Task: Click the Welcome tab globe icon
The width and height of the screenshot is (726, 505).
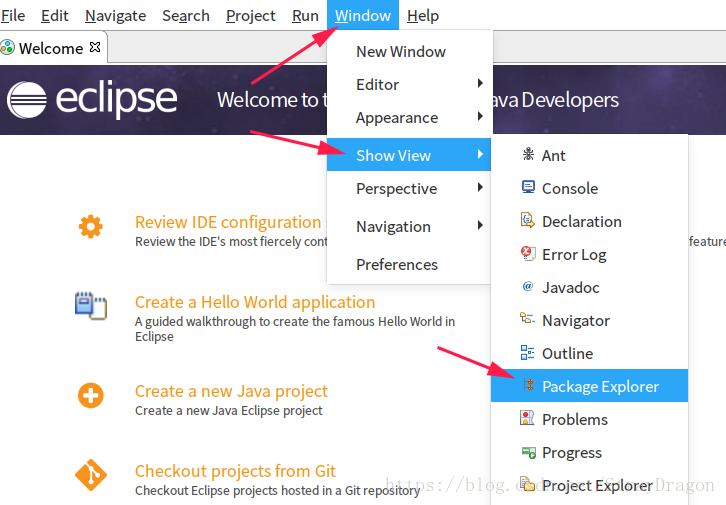Action: (7, 48)
